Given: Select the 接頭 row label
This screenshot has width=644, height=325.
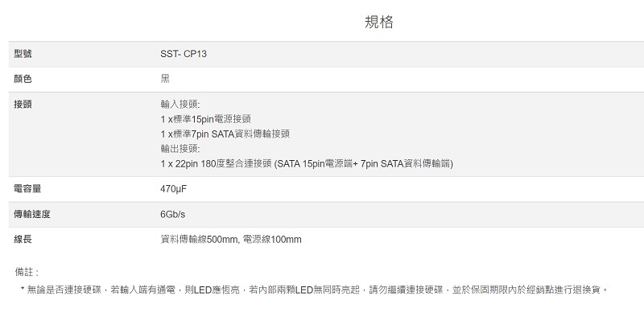Looking at the screenshot, I should 23,105.
